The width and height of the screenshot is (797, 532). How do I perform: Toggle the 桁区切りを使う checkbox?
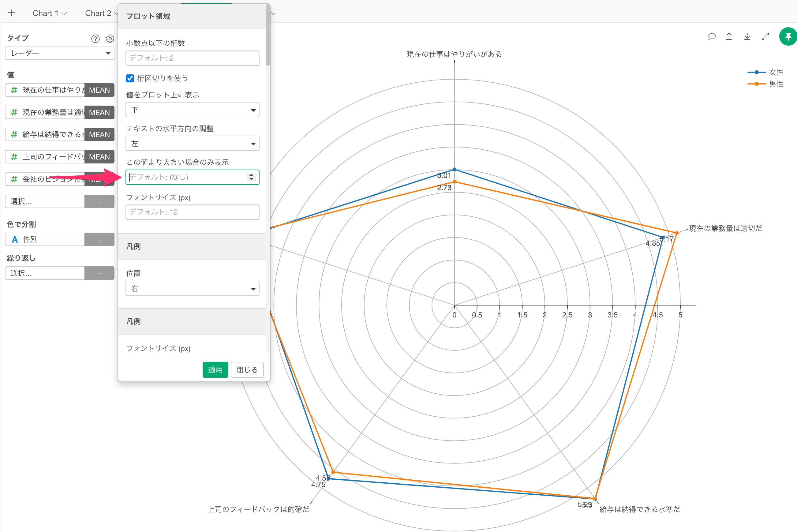[x=130, y=78]
